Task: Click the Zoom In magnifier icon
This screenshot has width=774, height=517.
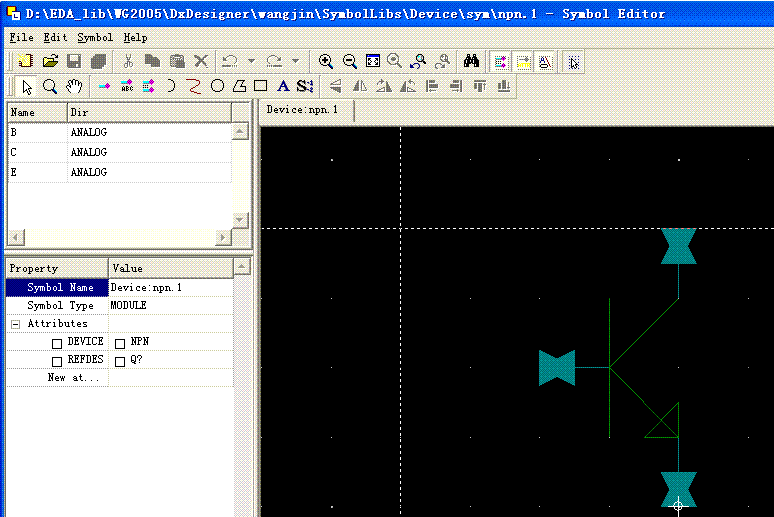Action: (325, 61)
